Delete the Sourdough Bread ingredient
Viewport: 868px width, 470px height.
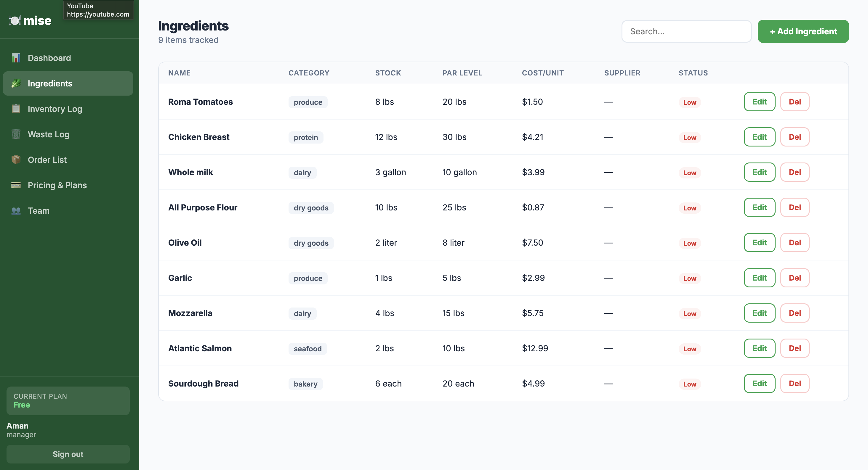click(795, 384)
